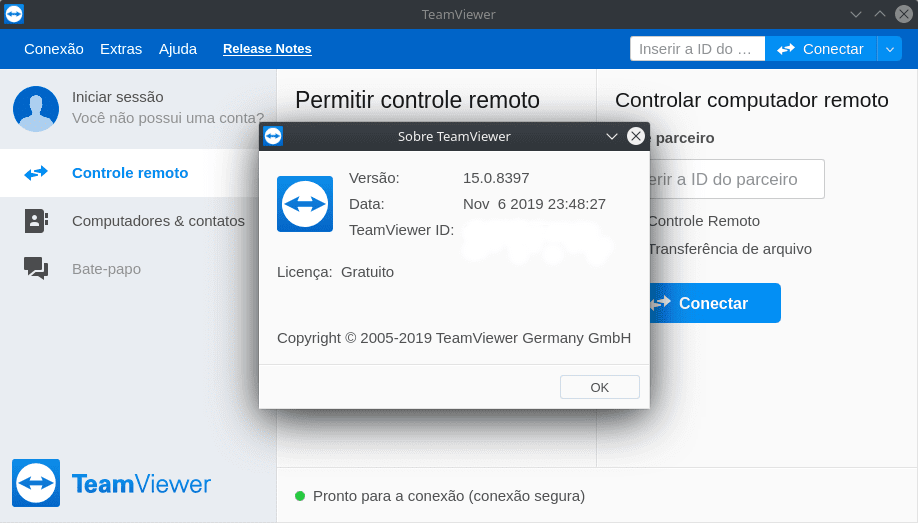Open the Bate-papo section
Image resolution: width=918 pixels, height=523 pixels.
(x=106, y=269)
